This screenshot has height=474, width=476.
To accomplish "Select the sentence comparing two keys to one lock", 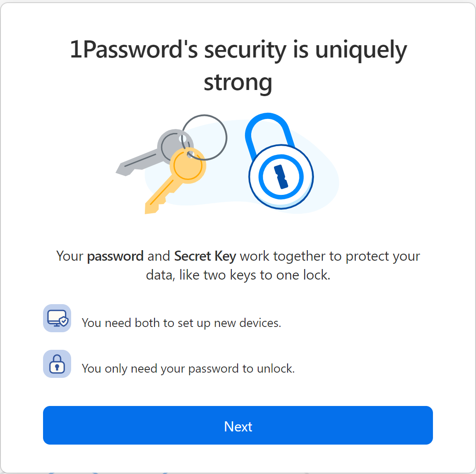I will (238, 265).
